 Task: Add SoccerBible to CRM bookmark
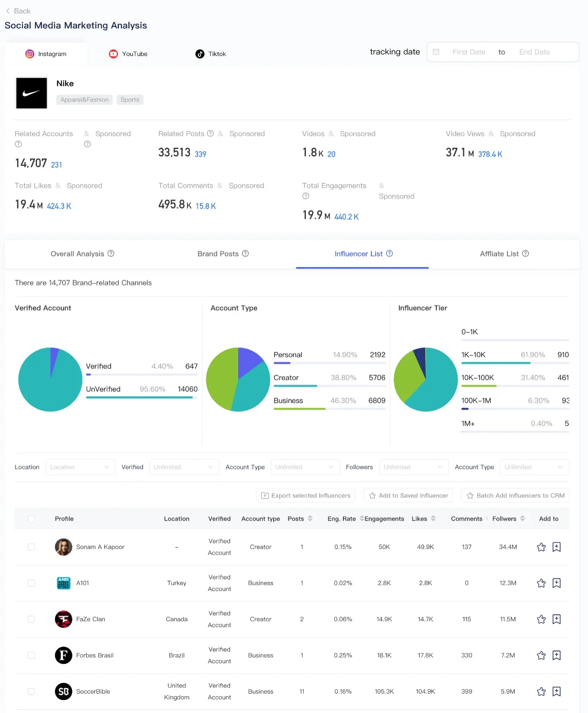click(557, 691)
